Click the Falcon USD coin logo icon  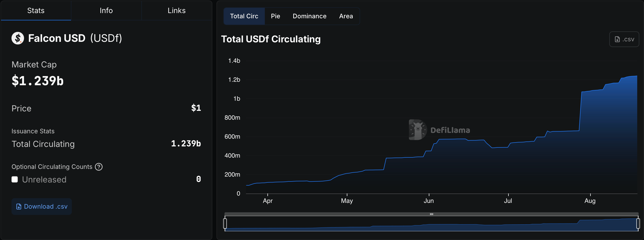(x=17, y=38)
